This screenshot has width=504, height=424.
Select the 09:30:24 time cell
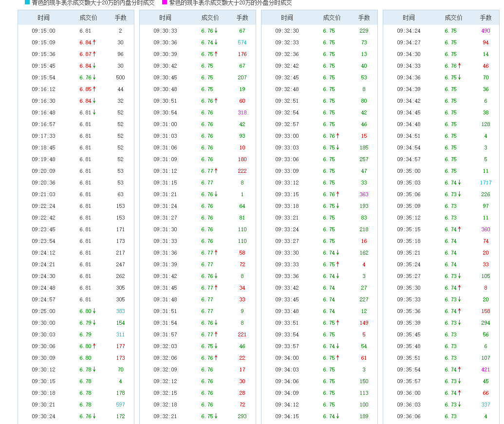coord(43,416)
